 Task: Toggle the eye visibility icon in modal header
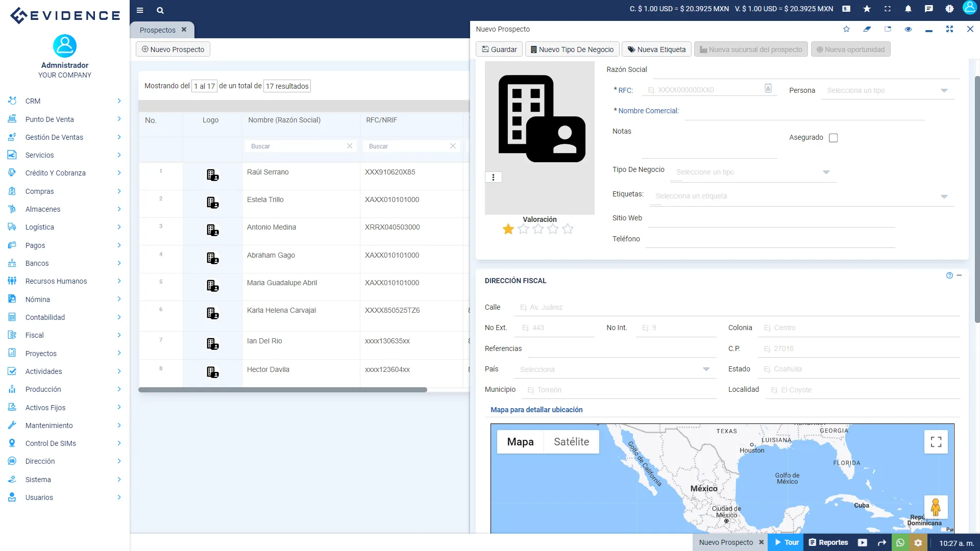tap(909, 29)
